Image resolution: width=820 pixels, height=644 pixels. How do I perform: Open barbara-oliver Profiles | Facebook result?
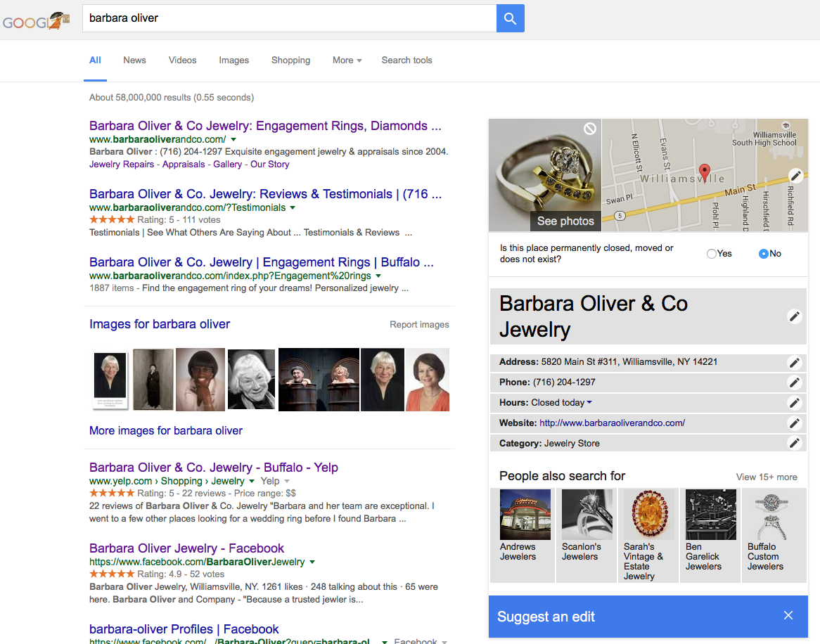184,629
